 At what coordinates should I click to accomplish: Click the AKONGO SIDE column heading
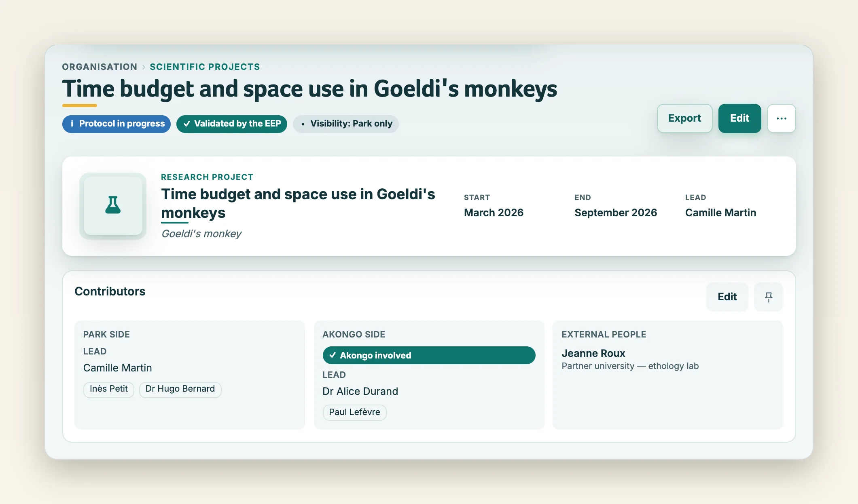click(354, 335)
